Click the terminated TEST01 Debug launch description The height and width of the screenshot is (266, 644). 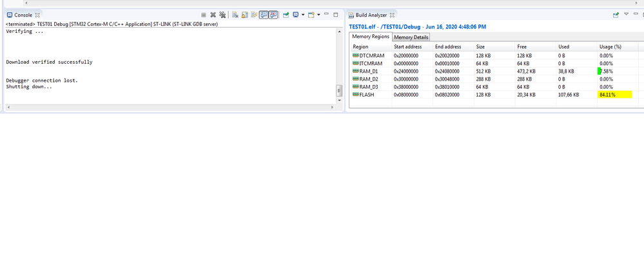click(112, 24)
